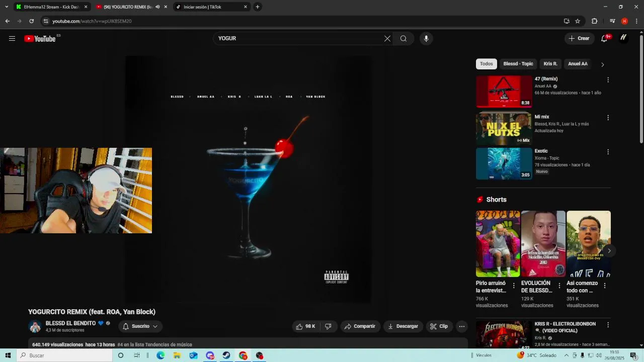This screenshot has width=644, height=362.
Task: Open options for ELECTROLIBONBON video
Action: pyautogui.click(x=608, y=325)
